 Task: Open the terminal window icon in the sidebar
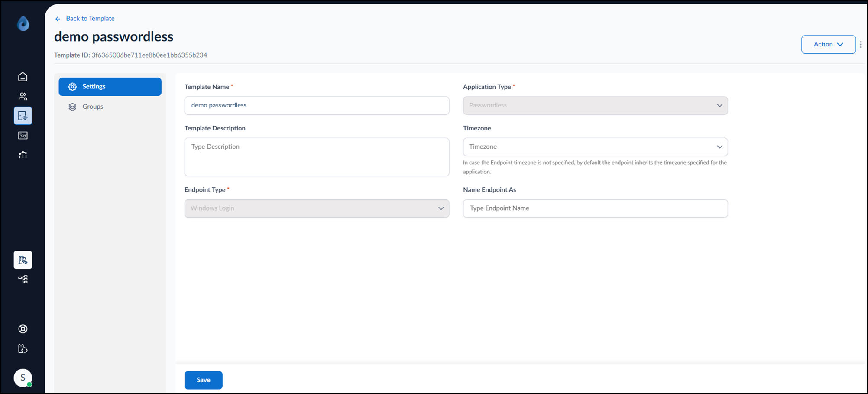(x=23, y=136)
